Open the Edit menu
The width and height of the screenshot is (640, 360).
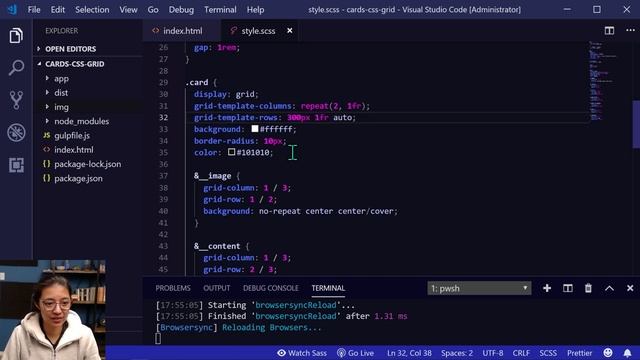click(58, 9)
